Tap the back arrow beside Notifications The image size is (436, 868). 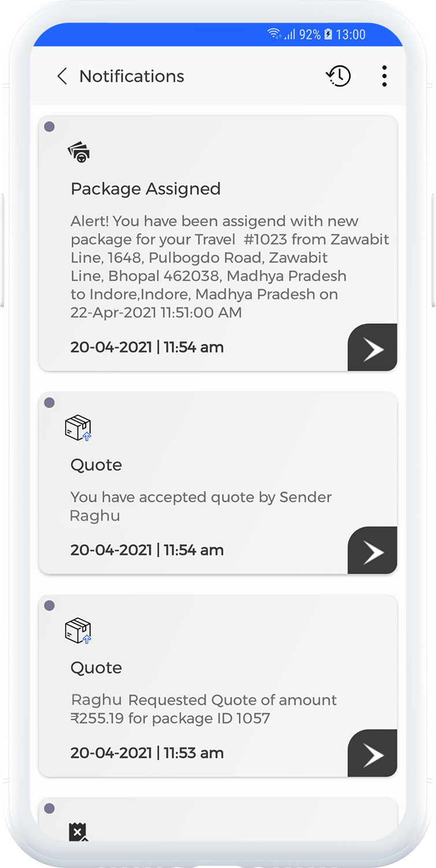(62, 76)
